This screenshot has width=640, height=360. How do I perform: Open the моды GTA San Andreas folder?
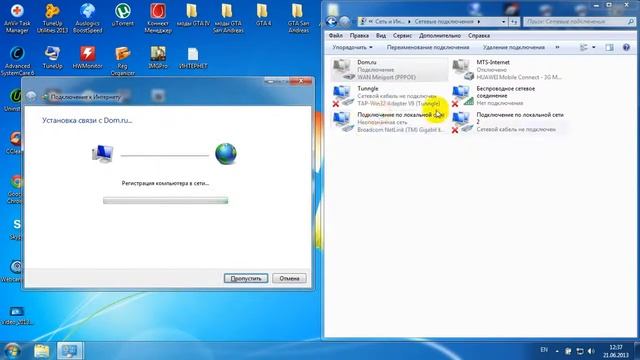[228, 19]
